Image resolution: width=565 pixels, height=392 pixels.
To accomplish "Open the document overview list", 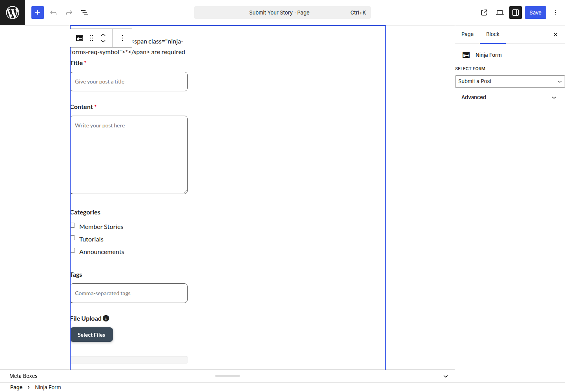I will [85, 13].
